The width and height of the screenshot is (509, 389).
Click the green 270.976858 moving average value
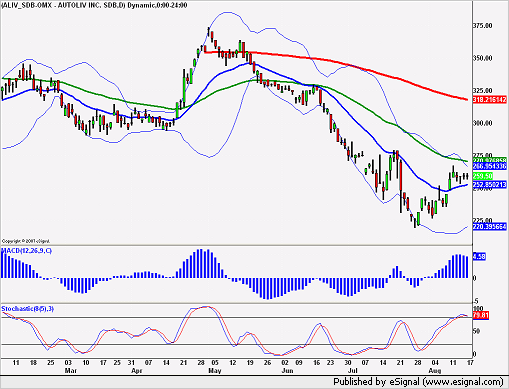(x=489, y=160)
